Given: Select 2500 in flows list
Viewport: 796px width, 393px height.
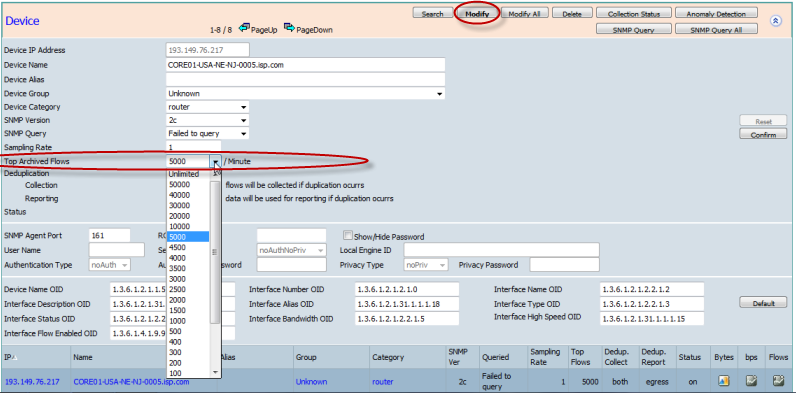Looking at the screenshot, I should click(x=188, y=289).
